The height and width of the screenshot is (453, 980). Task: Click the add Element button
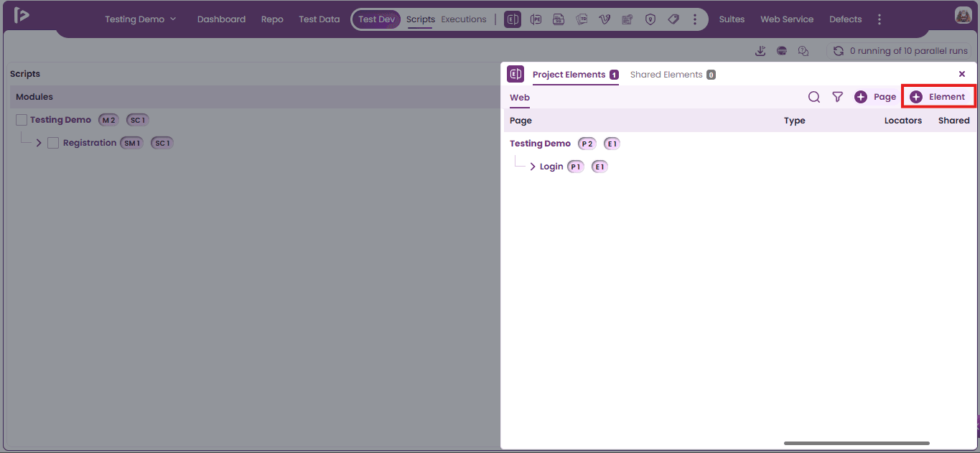[x=938, y=97]
